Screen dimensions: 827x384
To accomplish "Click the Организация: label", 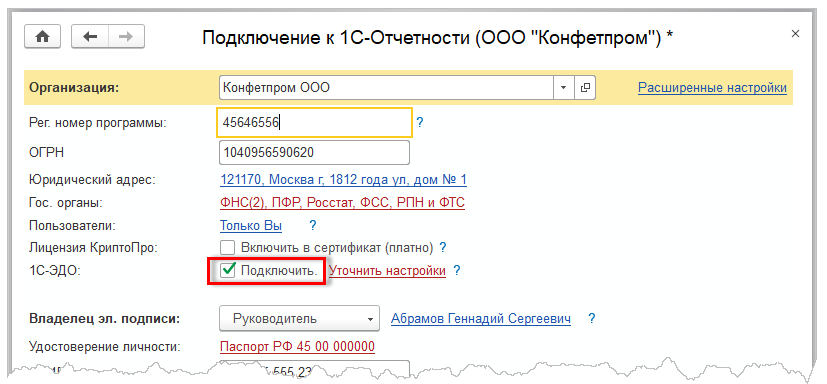I will click(74, 88).
